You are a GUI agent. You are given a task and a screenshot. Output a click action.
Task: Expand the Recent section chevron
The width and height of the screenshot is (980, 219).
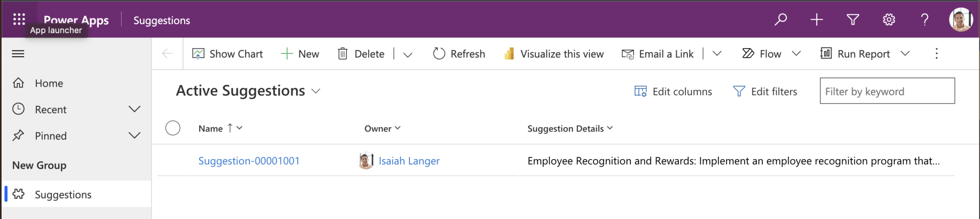[135, 109]
